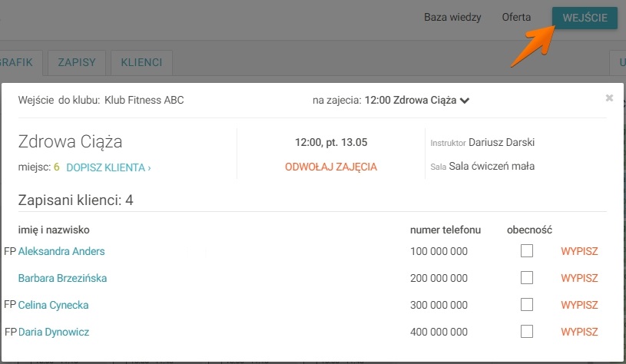Click the WEJŚCIE button
Image resolution: width=626 pixels, height=364 pixels.
(585, 18)
